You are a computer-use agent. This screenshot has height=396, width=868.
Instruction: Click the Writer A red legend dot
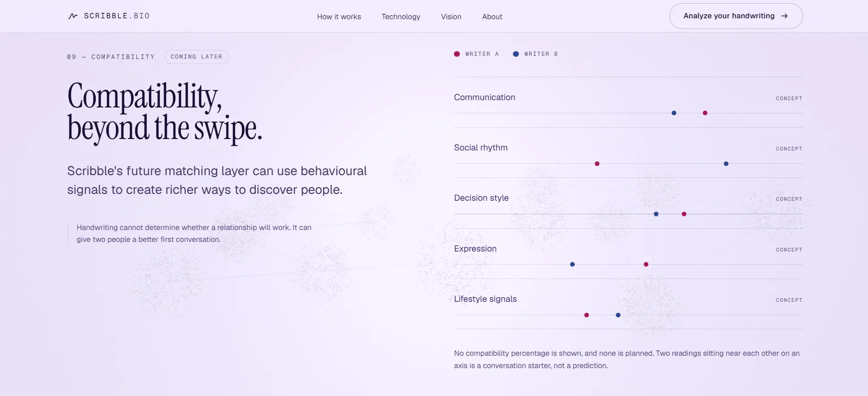pyautogui.click(x=457, y=54)
